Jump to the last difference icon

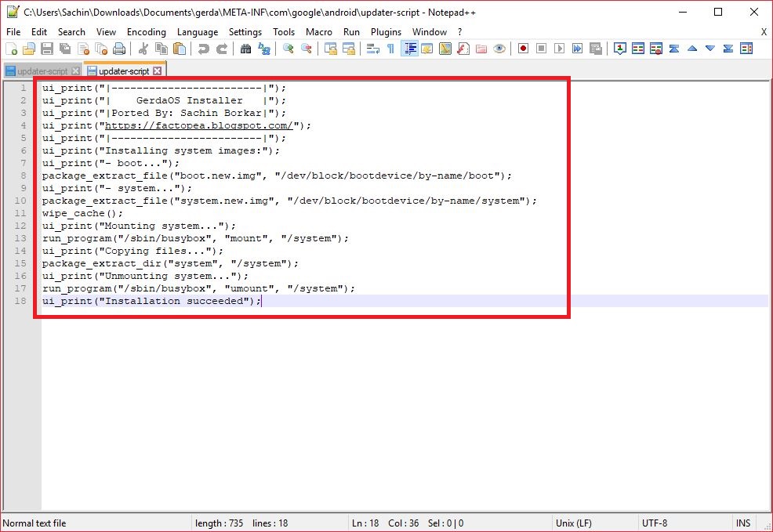728,49
